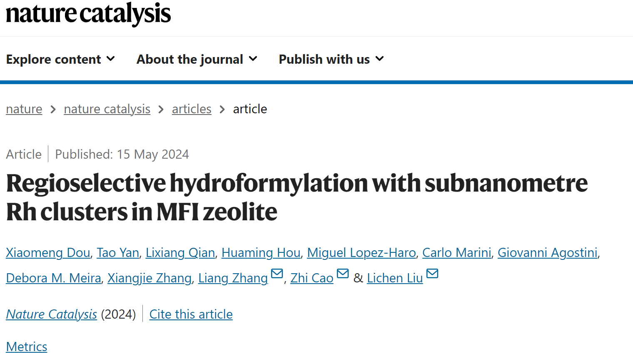This screenshot has height=364, width=633.
Task: Select the Carlo Marini author link
Action: (x=457, y=253)
